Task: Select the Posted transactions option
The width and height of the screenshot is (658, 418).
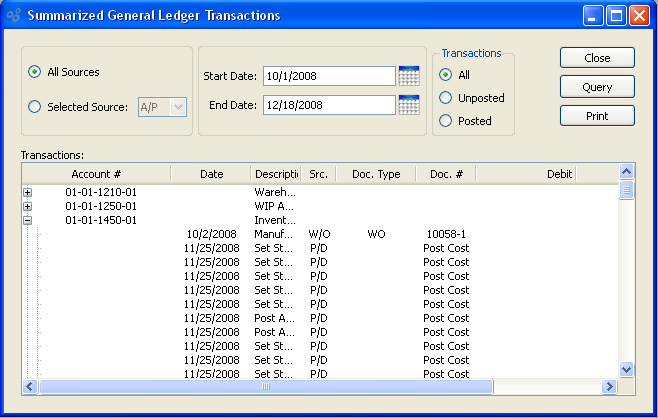Action: 446,121
